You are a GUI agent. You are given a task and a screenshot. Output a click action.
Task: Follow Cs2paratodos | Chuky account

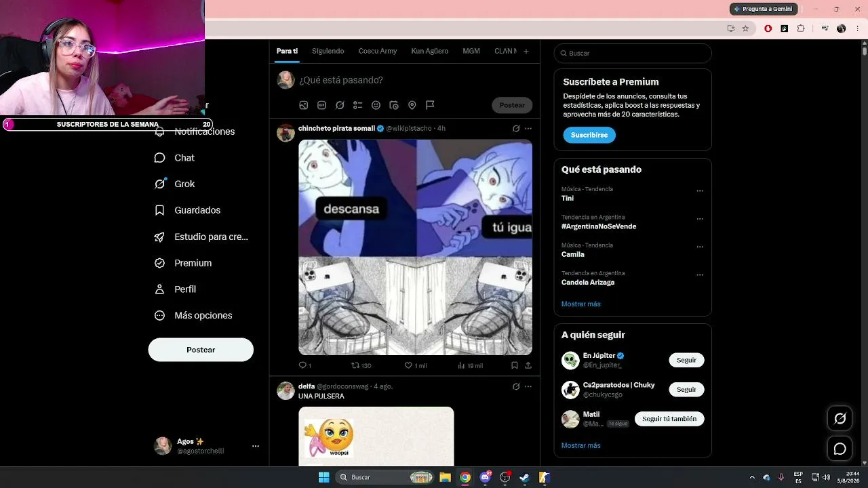pyautogui.click(x=686, y=390)
